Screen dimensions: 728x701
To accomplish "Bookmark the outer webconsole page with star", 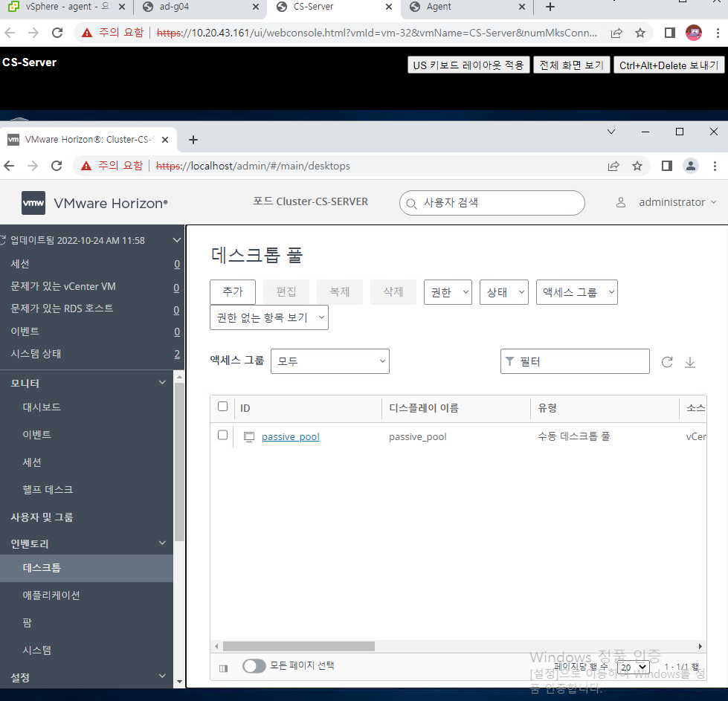I will [640, 33].
